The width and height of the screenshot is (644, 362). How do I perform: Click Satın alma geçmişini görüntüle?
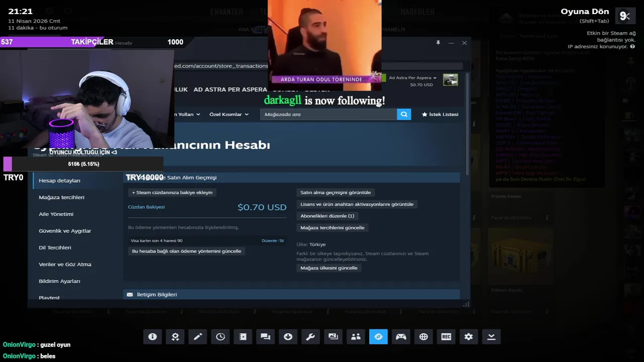pyautogui.click(x=336, y=193)
